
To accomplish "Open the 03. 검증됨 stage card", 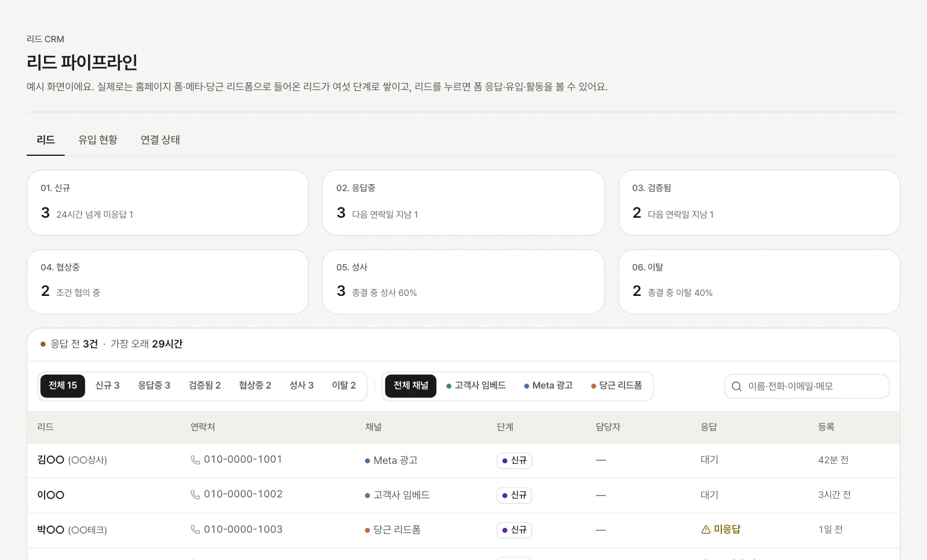I will pos(759,203).
